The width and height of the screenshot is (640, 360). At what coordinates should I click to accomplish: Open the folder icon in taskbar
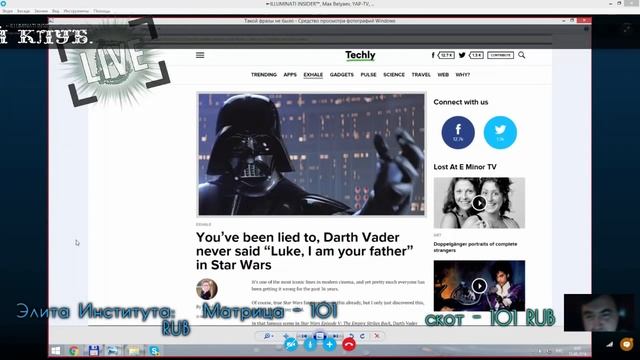point(134,350)
